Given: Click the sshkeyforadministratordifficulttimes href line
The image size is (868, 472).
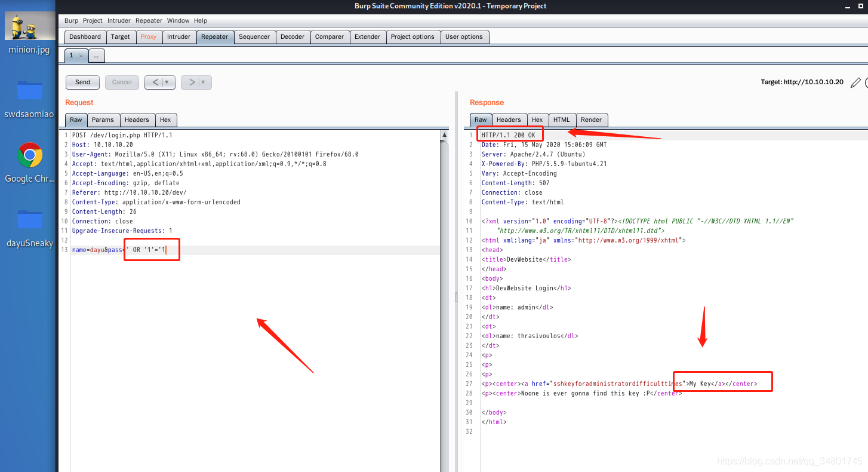Looking at the screenshot, I should click(619, 384).
